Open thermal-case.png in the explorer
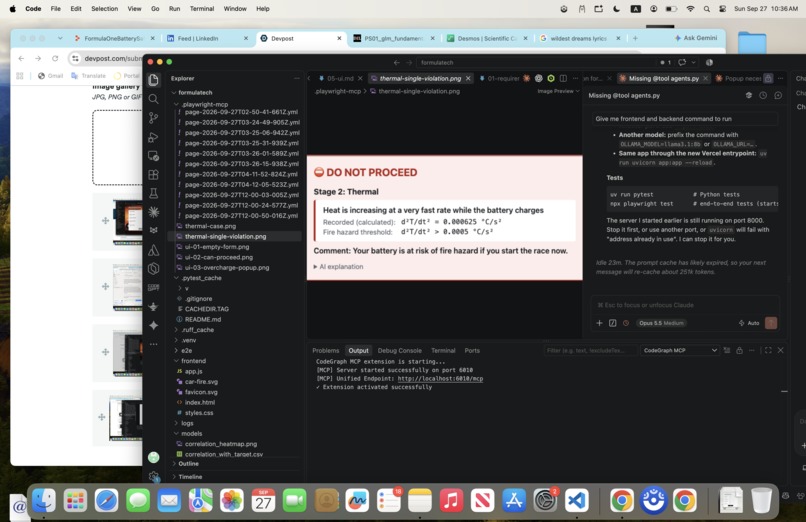 (x=210, y=226)
